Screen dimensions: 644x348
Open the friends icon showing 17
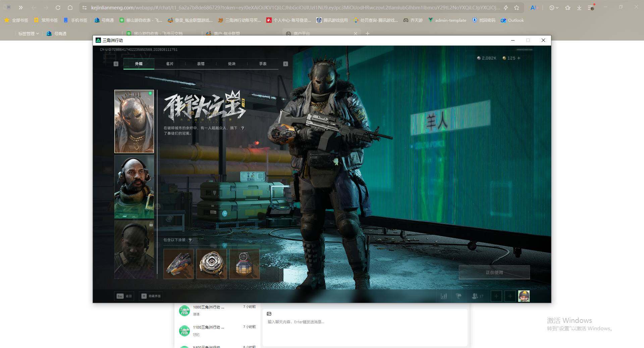[478, 296]
